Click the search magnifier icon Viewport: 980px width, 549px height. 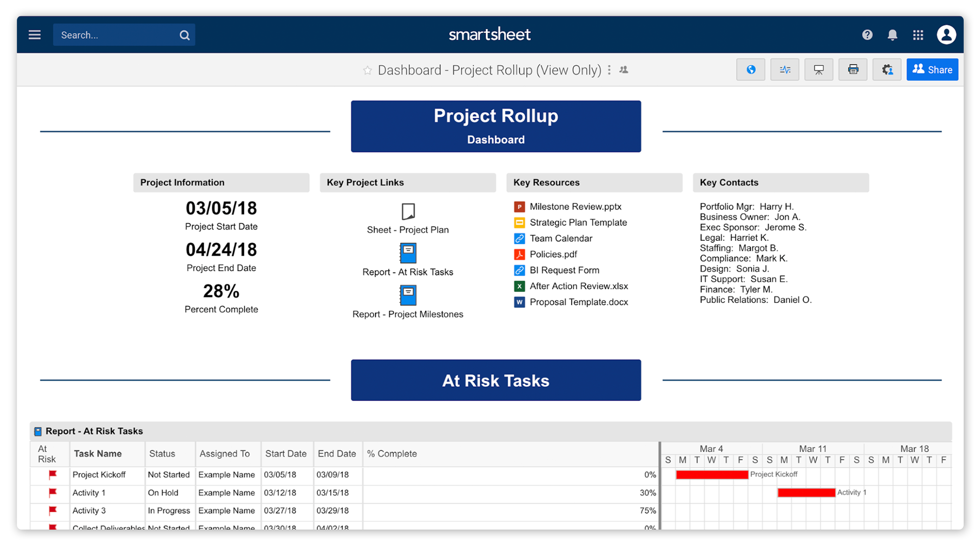[x=184, y=35]
